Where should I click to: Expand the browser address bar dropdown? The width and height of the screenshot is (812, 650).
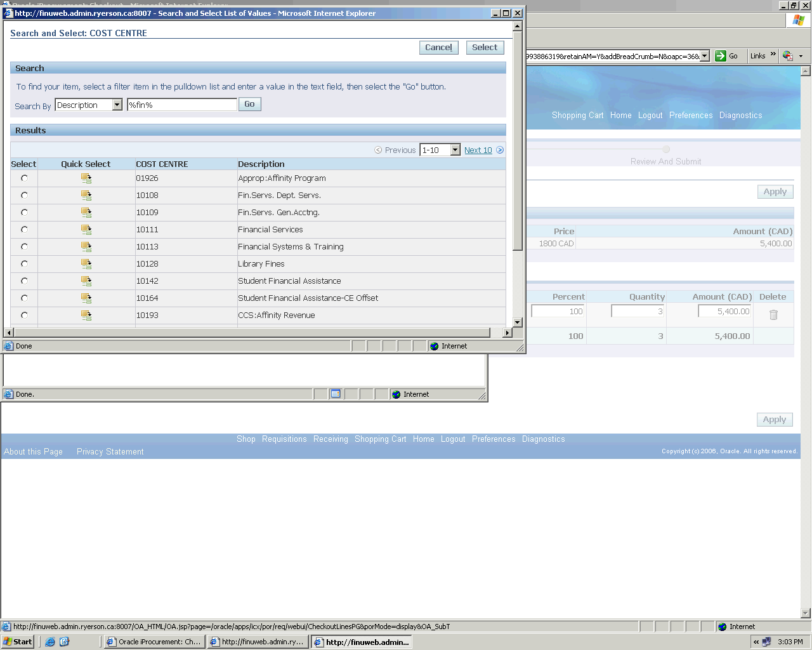tap(704, 56)
